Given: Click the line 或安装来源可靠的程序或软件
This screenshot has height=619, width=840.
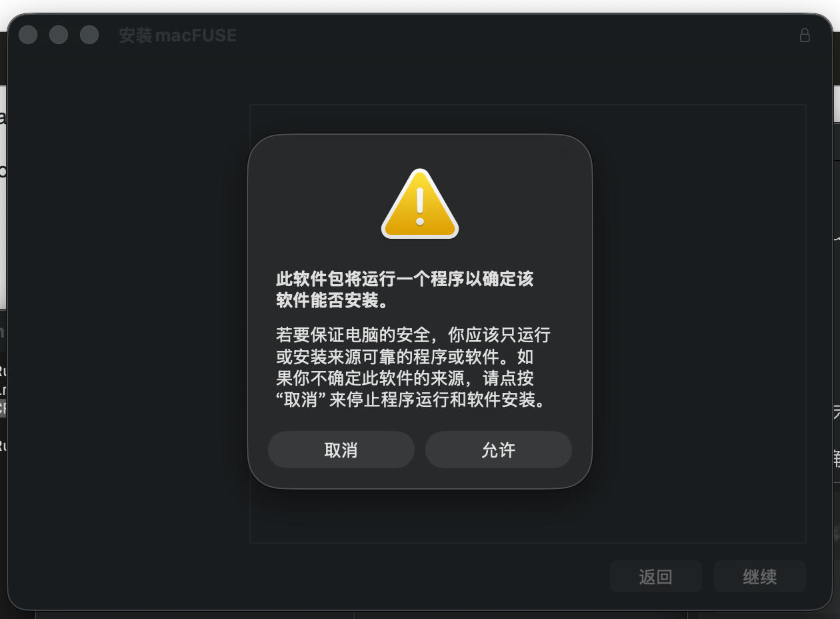Looking at the screenshot, I should click(405, 357).
